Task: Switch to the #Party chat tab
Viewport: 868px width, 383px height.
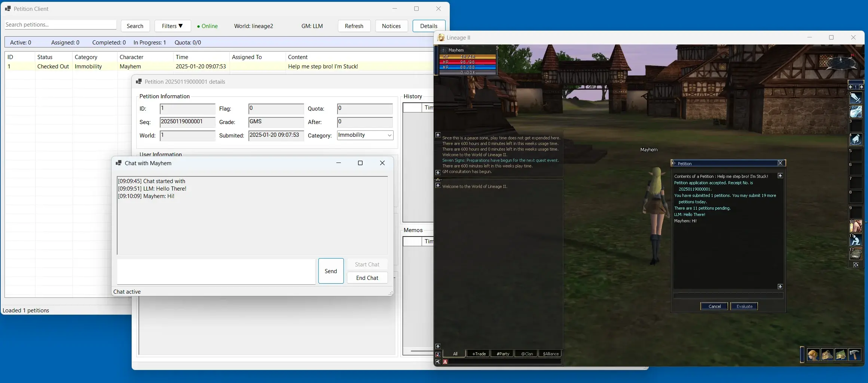Action: click(x=502, y=354)
